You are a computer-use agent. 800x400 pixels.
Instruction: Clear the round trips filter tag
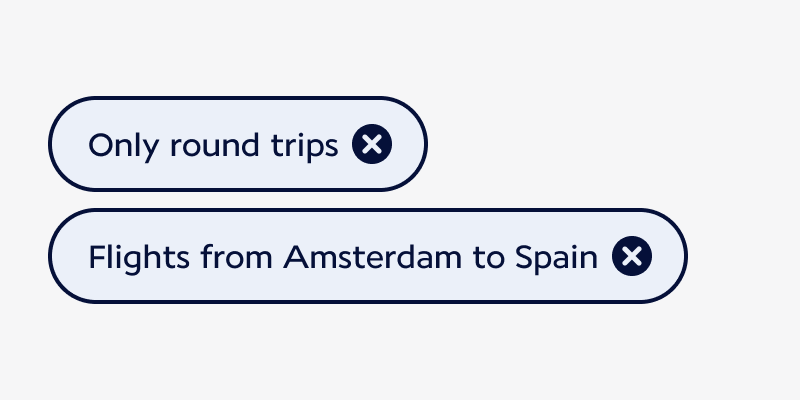[372, 145]
